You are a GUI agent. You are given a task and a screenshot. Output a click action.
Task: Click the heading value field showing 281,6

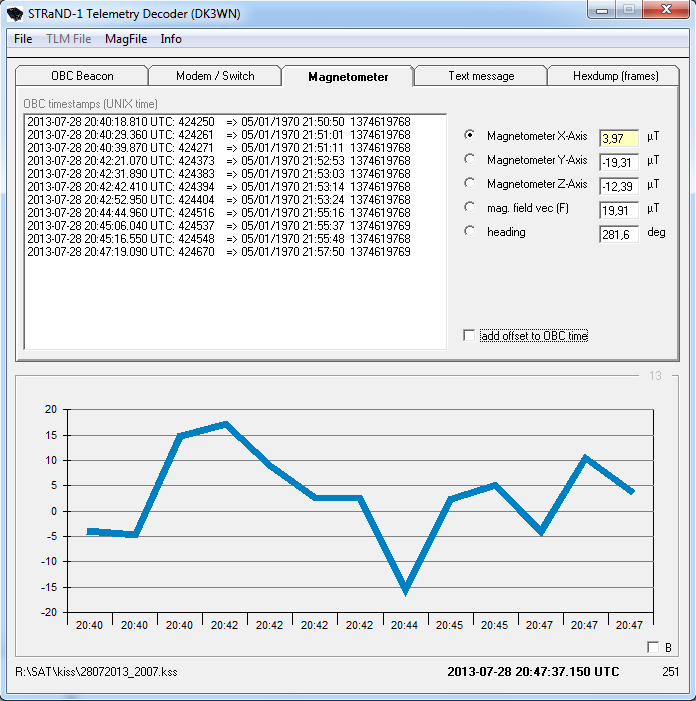pyautogui.click(x=618, y=233)
